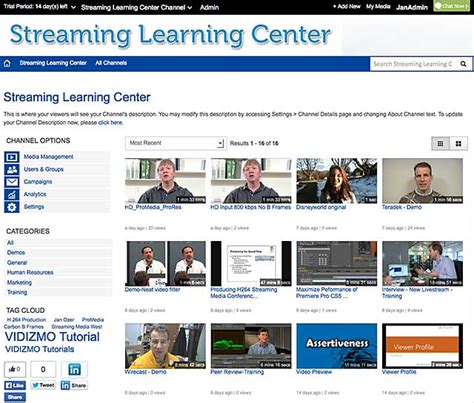Open the JanAdmin user menu

pyautogui.click(x=412, y=7)
